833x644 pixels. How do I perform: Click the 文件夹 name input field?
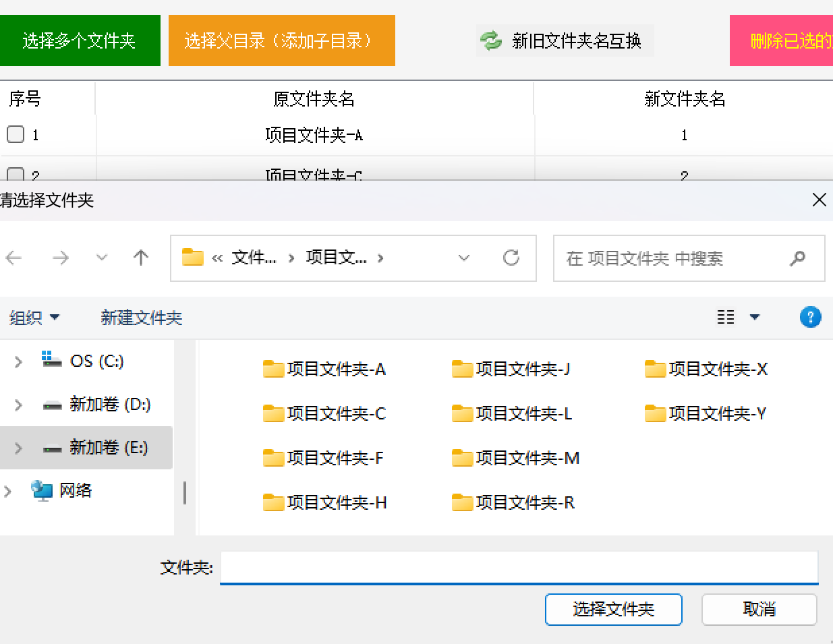[519, 567]
